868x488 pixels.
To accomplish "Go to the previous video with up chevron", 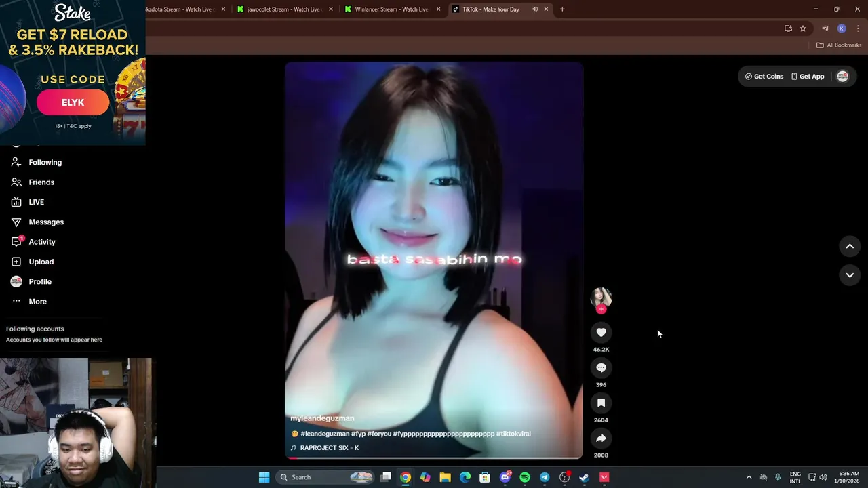I will click(x=850, y=246).
